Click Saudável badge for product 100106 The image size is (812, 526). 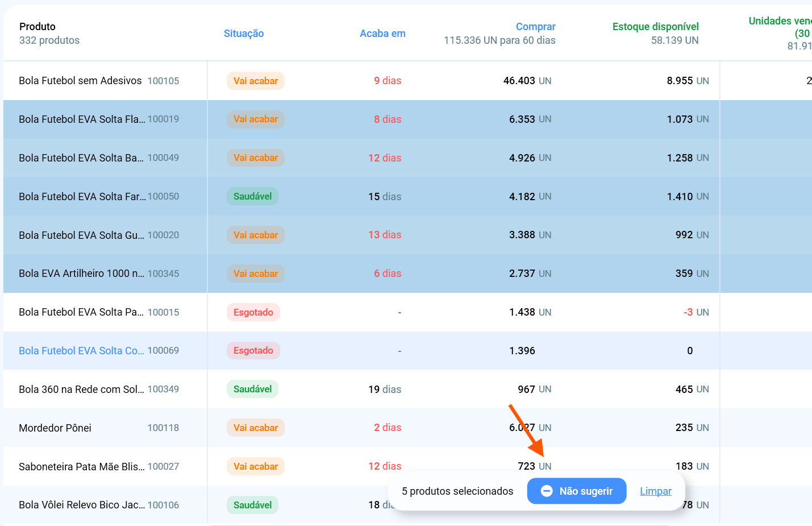pos(252,505)
